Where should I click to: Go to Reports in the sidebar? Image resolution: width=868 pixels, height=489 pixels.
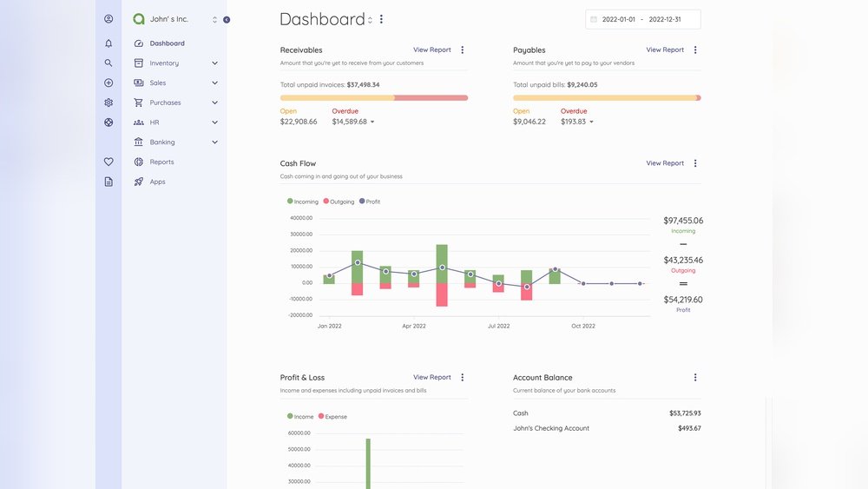[x=161, y=162]
